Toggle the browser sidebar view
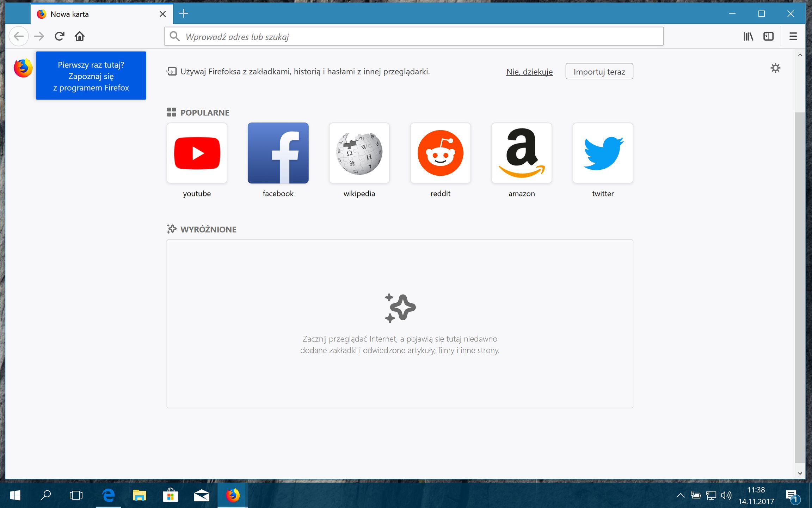812x508 pixels. pos(768,36)
